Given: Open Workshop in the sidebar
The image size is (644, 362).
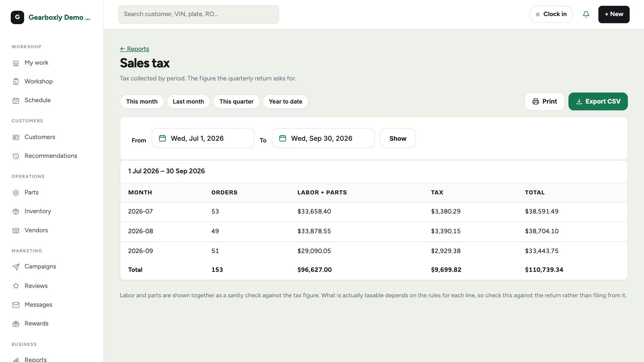Looking at the screenshot, I should point(39,81).
